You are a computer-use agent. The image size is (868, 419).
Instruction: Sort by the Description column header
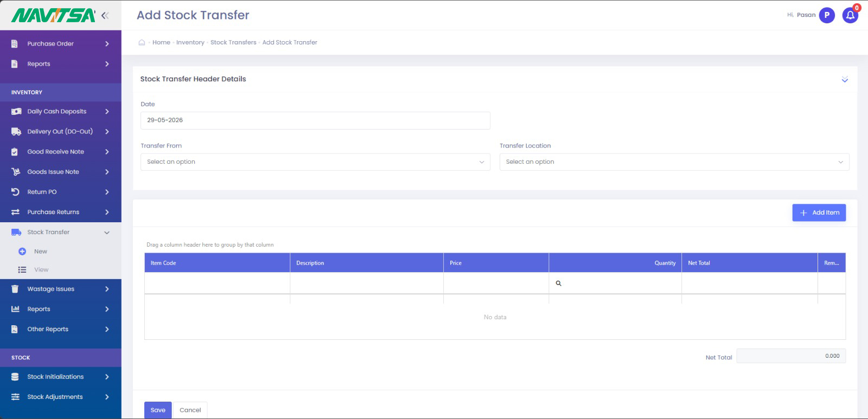pos(367,263)
